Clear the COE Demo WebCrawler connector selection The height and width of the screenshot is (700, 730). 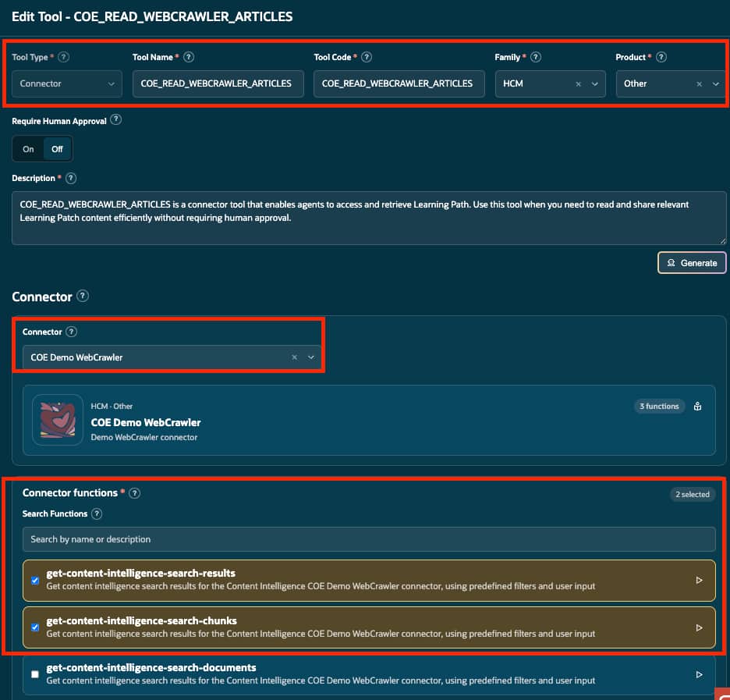(x=294, y=357)
